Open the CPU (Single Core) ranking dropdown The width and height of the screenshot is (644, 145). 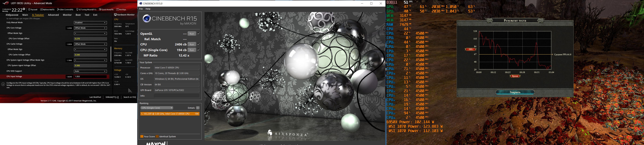coord(157,108)
